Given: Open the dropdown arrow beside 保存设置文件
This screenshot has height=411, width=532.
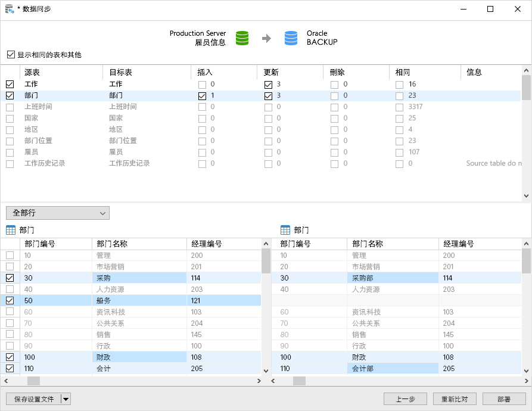Looking at the screenshot, I should (x=66, y=399).
